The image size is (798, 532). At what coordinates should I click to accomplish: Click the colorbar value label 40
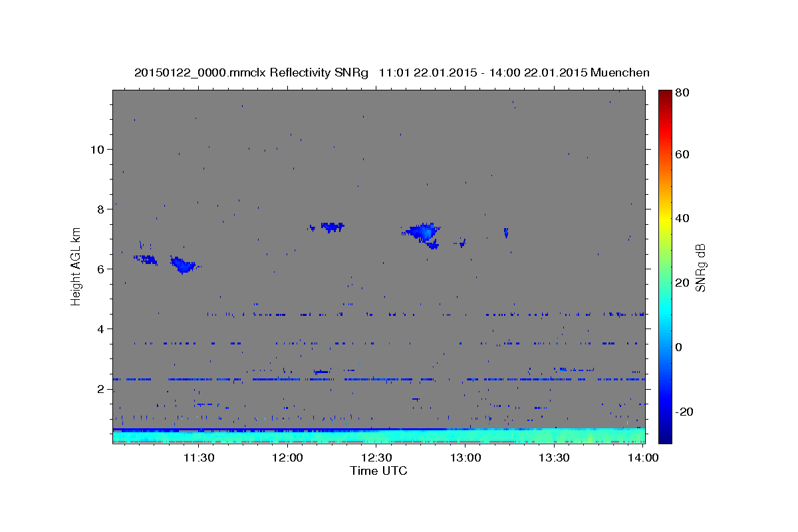point(682,218)
